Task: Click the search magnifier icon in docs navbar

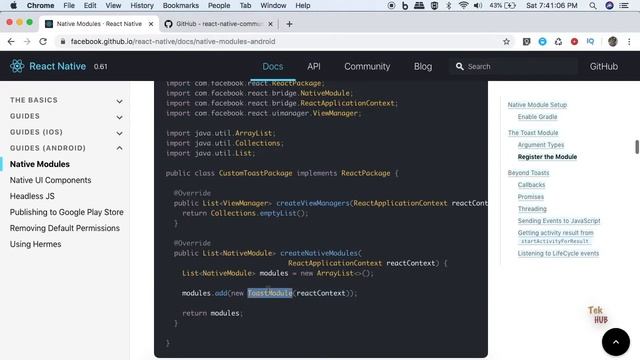Action: click(460, 66)
